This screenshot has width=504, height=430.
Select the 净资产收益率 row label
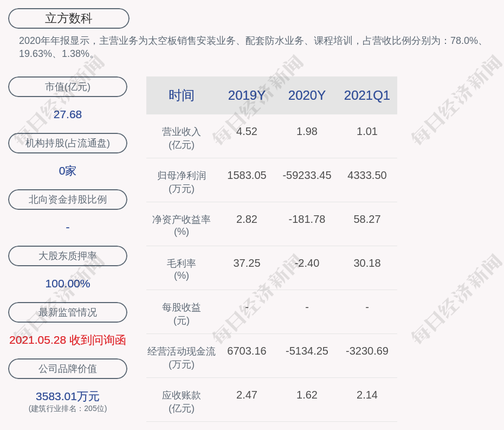pyautogui.click(x=181, y=225)
